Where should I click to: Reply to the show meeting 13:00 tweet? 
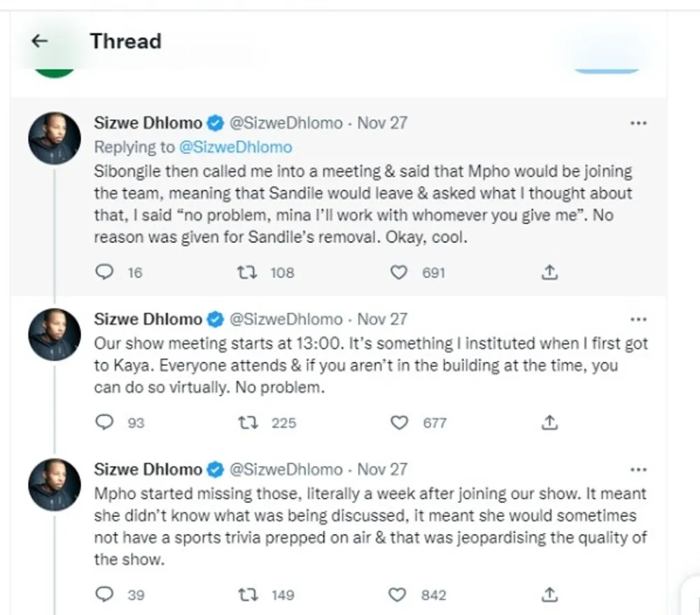[x=104, y=422]
